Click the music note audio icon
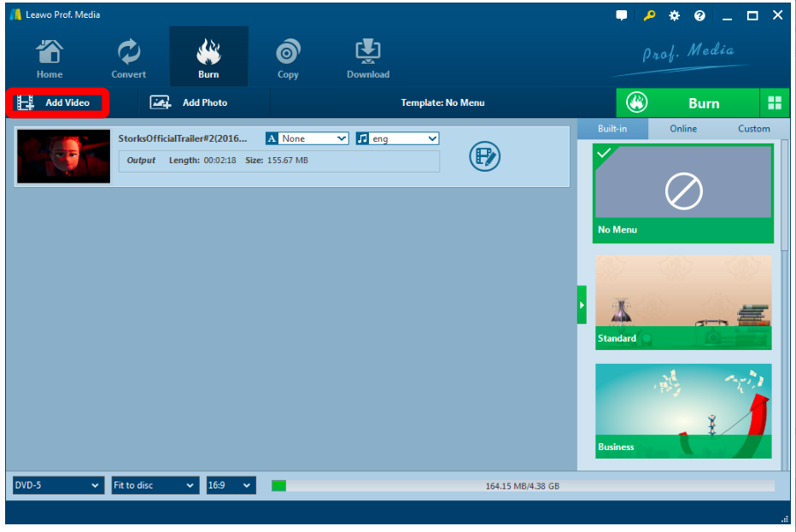Image resolution: width=796 pixels, height=532 pixels. [362, 138]
